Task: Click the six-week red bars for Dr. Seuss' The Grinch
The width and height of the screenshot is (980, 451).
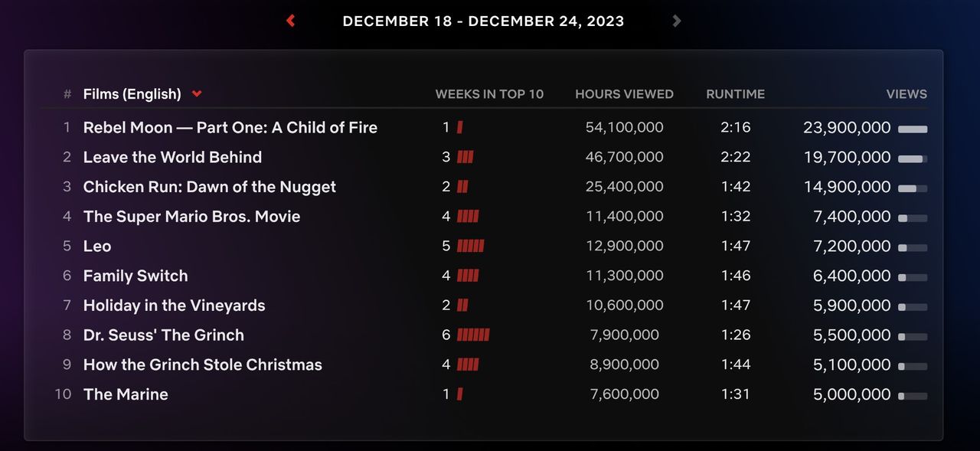Action: pos(472,335)
